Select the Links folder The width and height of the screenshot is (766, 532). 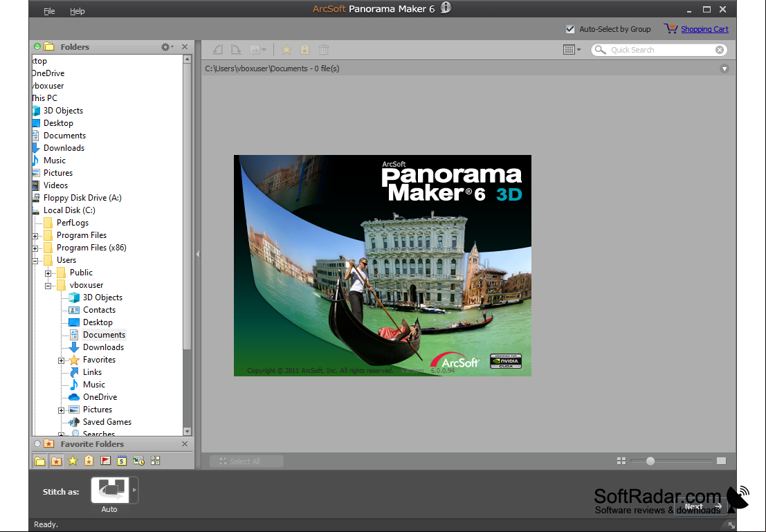(92, 372)
